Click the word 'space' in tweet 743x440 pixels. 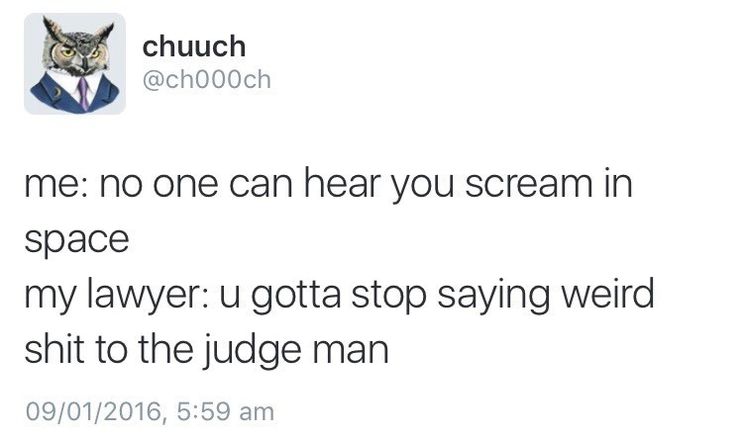[x=77, y=240]
